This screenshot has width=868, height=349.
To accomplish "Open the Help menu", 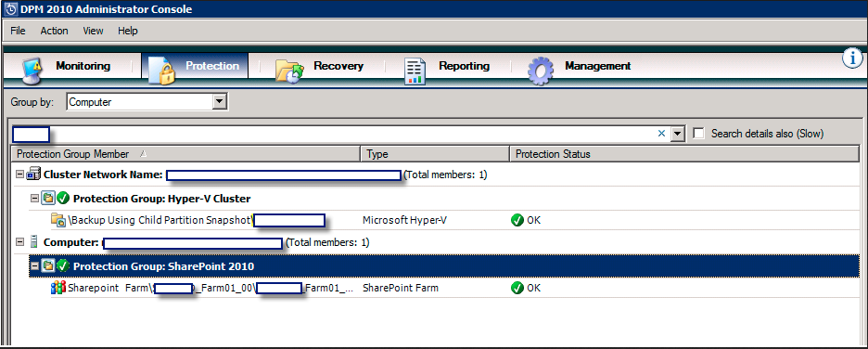I will click(127, 31).
